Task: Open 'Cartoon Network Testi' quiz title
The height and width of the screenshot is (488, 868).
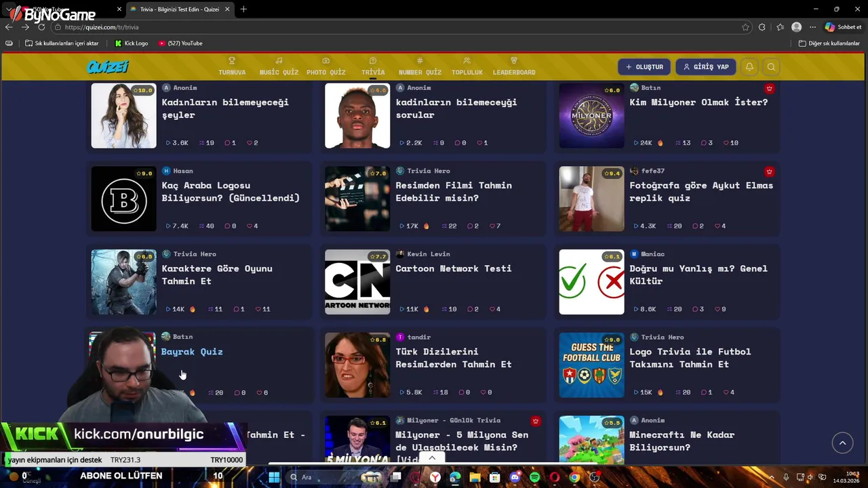Action: (x=454, y=268)
